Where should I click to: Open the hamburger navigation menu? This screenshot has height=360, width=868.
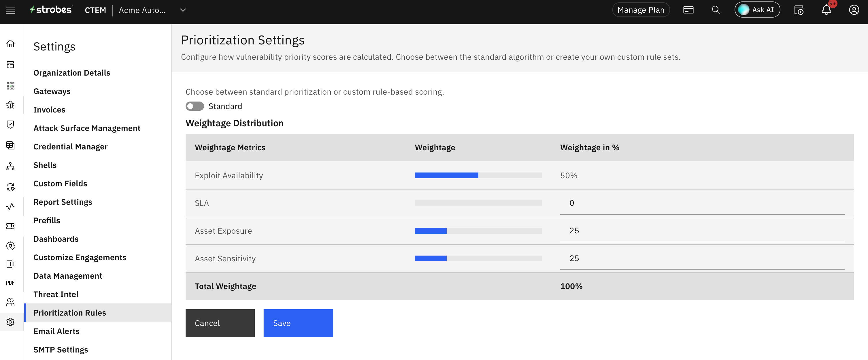10,10
